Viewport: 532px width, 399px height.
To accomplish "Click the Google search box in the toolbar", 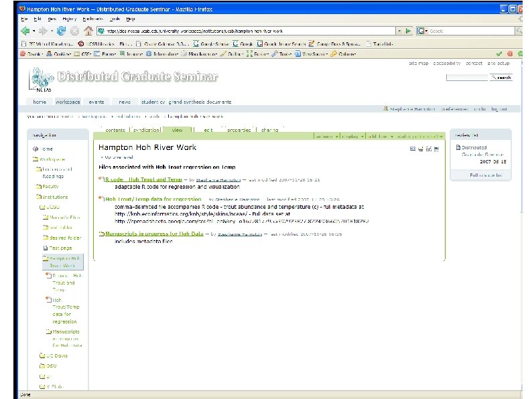I will pyautogui.click(x=471, y=31).
